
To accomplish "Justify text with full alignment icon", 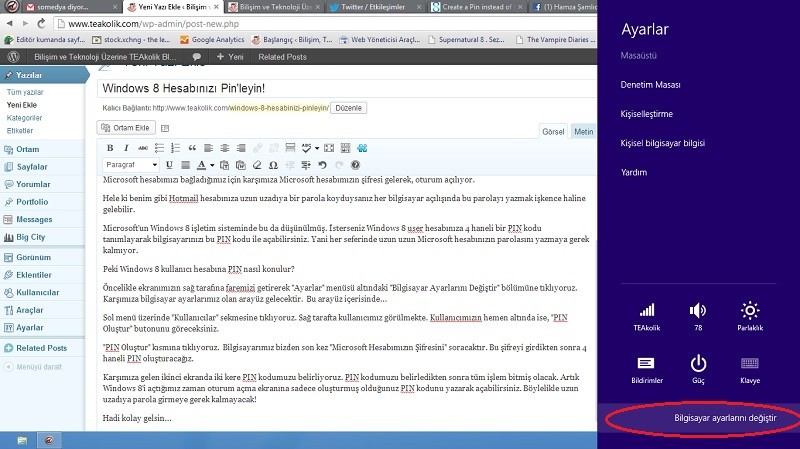I will (186, 165).
